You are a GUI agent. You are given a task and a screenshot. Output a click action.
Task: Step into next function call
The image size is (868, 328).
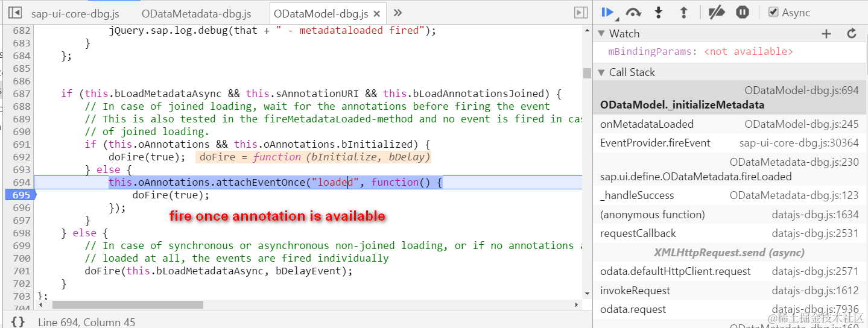click(x=659, y=12)
